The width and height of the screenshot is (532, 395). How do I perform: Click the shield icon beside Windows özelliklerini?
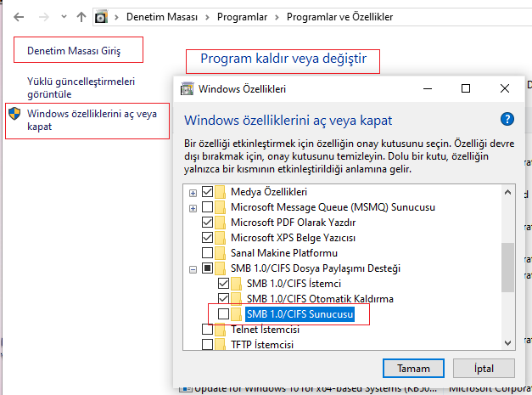pos(14,114)
